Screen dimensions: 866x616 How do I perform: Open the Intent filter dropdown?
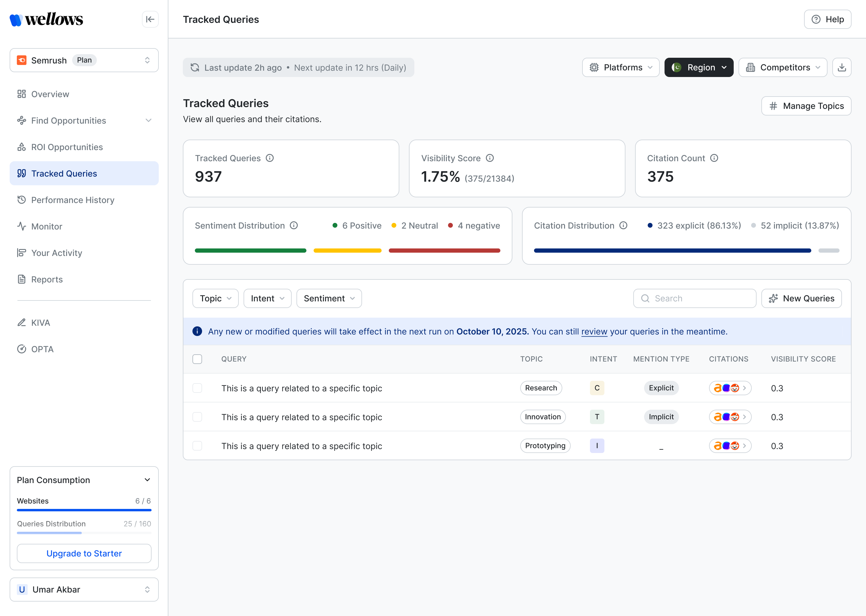point(267,298)
